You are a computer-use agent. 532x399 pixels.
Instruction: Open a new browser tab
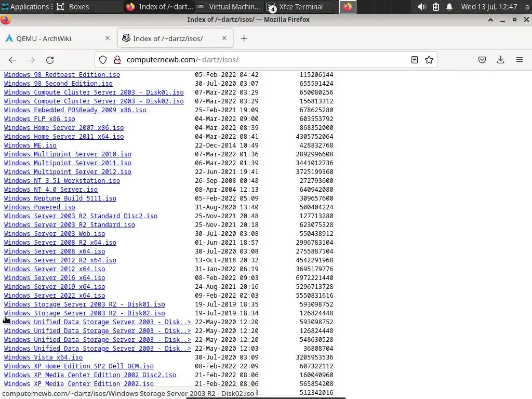[244, 38]
